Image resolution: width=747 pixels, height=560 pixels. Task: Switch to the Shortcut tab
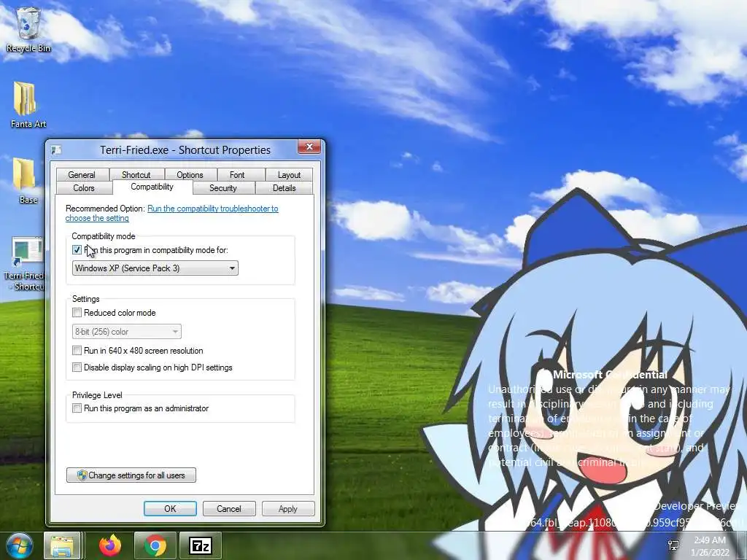pyautogui.click(x=136, y=175)
